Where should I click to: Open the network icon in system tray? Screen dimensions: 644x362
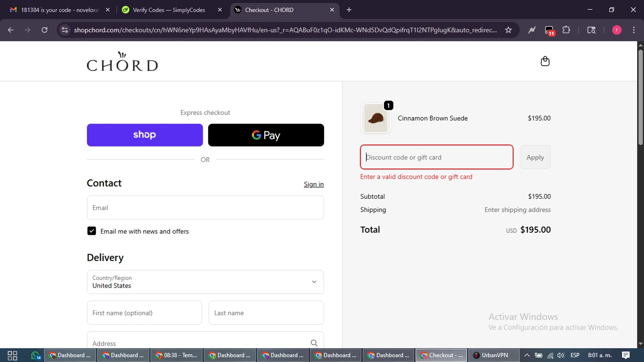550,356
